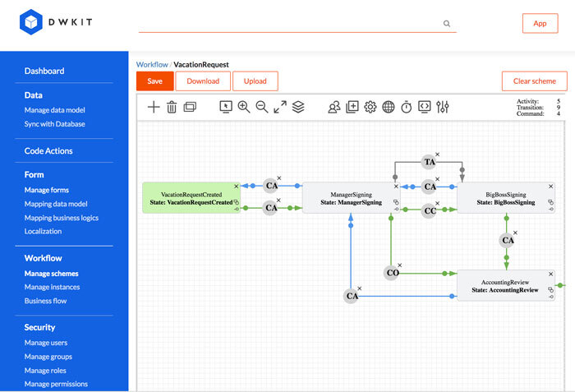575x392 pixels.
Task: Click the Workflow breadcrumb link
Action: point(152,64)
